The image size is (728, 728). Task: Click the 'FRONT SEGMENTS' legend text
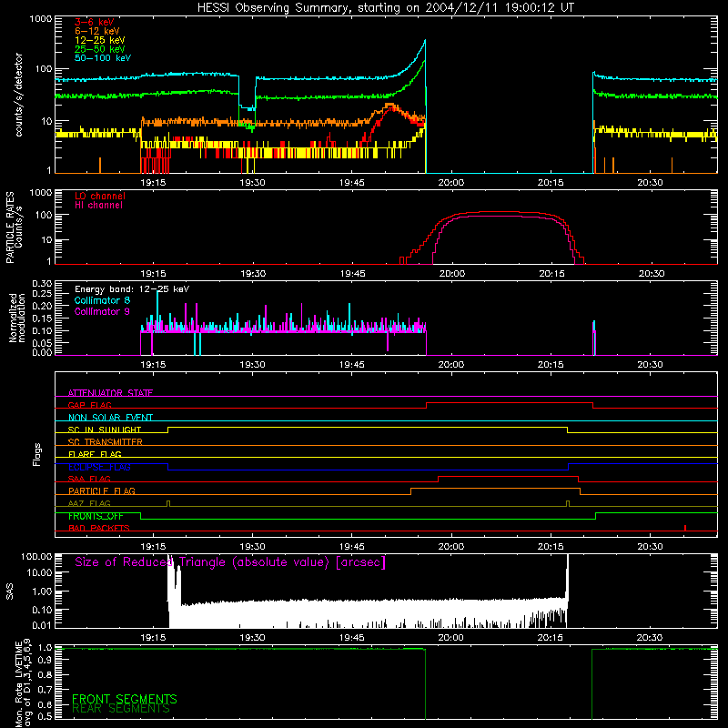pyautogui.click(x=125, y=699)
